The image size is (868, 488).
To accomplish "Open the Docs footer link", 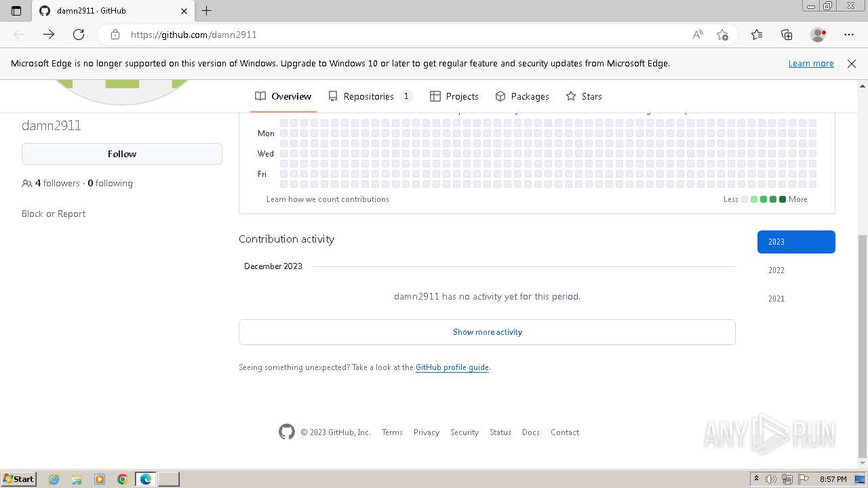I will (531, 432).
